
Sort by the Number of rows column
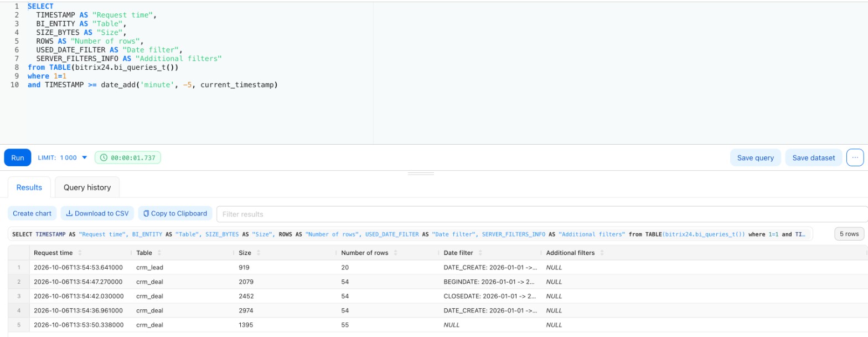click(396, 253)
